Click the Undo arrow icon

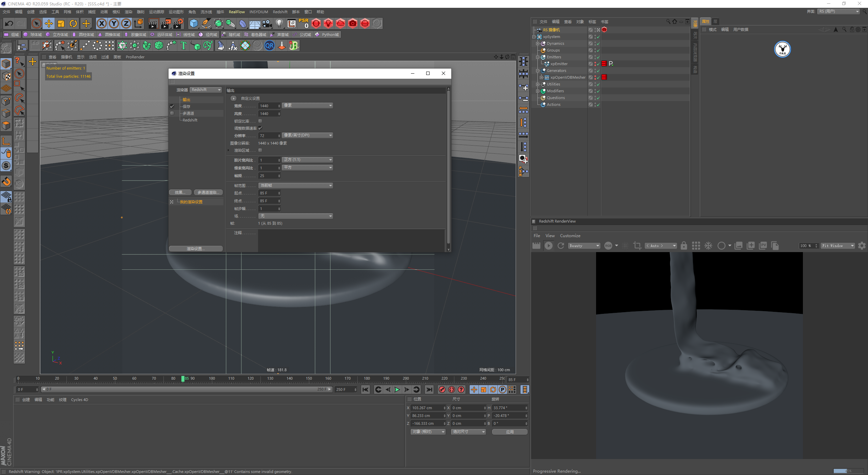[9, 23]
